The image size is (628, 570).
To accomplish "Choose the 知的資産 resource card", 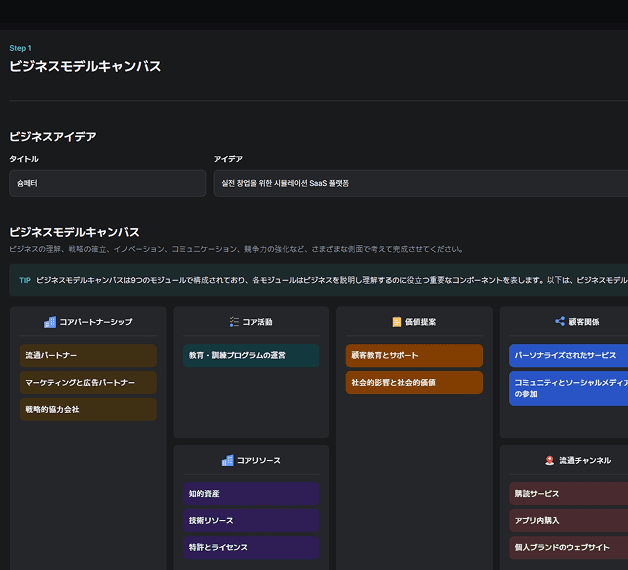I will (251, 493).
